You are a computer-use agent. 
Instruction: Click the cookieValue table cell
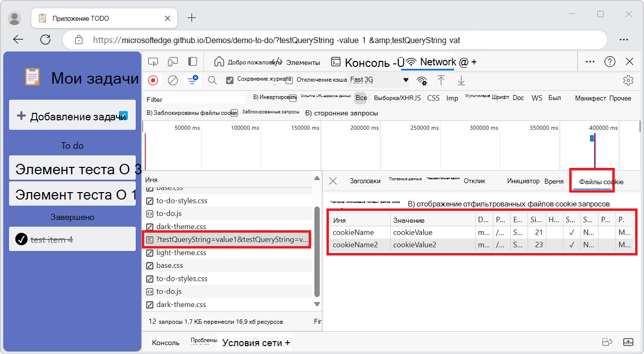(432, 232)
